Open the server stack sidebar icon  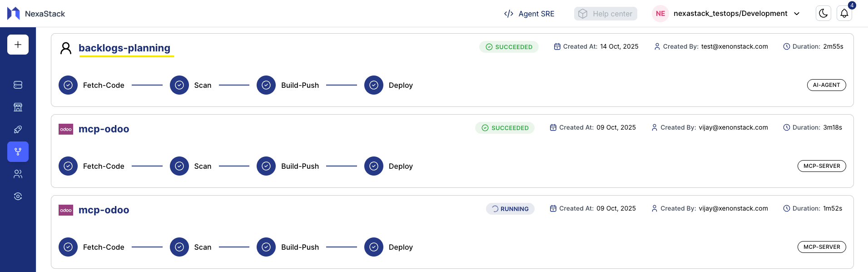(x=18, y=85)
